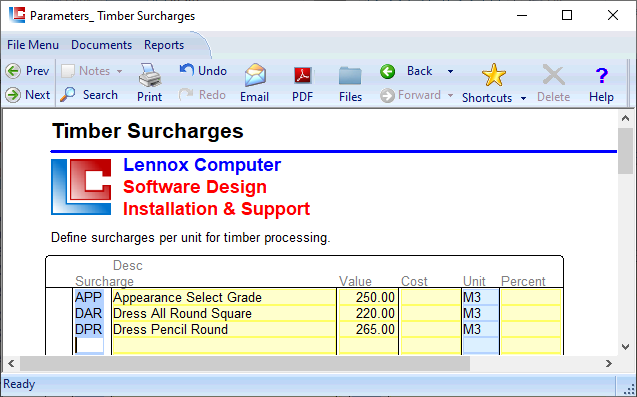Expand the Notes dropdown arrow

(x=119, y=71)
